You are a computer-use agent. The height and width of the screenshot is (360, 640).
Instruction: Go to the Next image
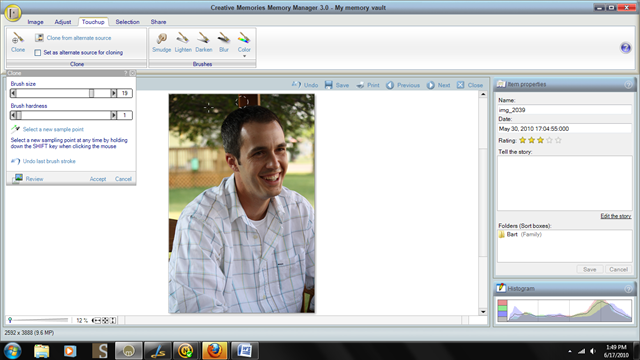(438, 85)
